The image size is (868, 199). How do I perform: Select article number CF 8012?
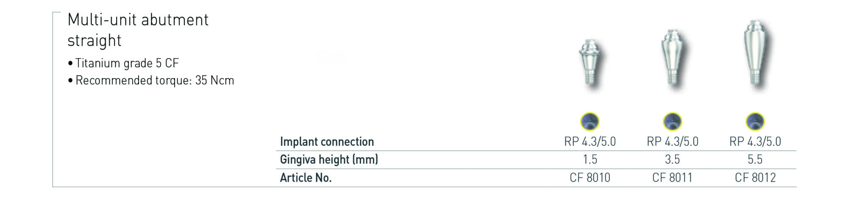tap(755, 178)
